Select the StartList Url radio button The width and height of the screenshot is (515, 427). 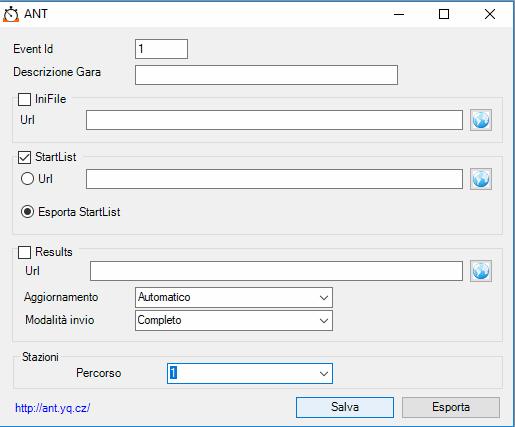pos(27,179)
